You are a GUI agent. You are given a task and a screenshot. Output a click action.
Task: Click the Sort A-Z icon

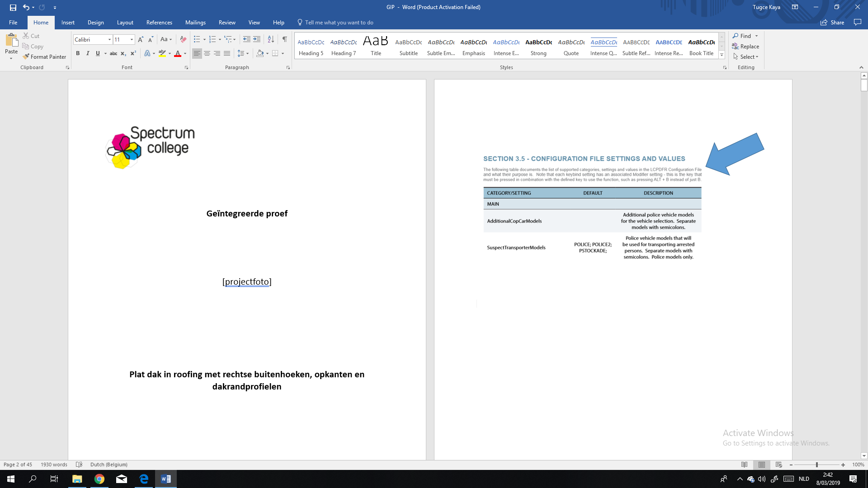271,39
